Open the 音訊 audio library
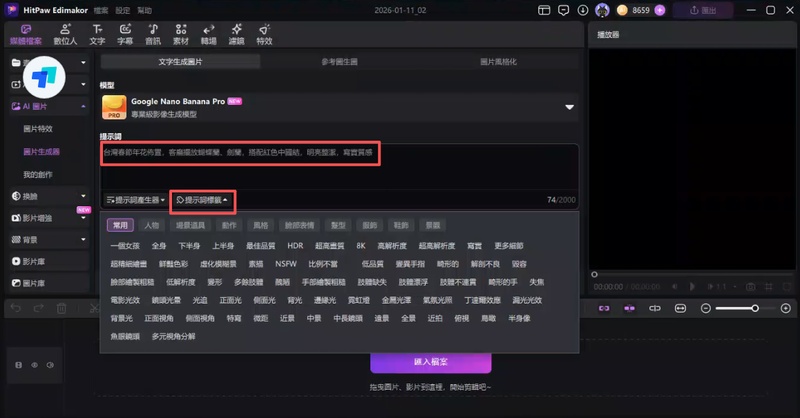The image size is (800, 418). 153,34
